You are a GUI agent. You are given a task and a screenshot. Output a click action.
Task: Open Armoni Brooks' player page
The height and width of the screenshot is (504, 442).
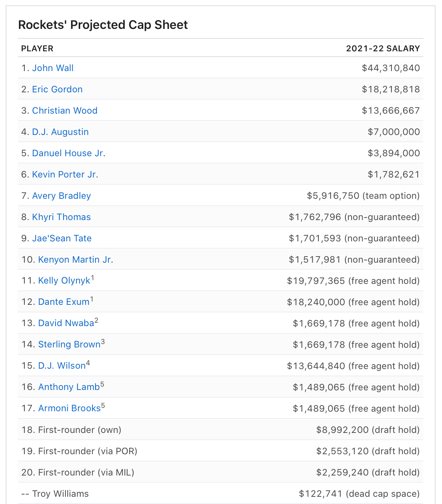click(x=69, y=409)
